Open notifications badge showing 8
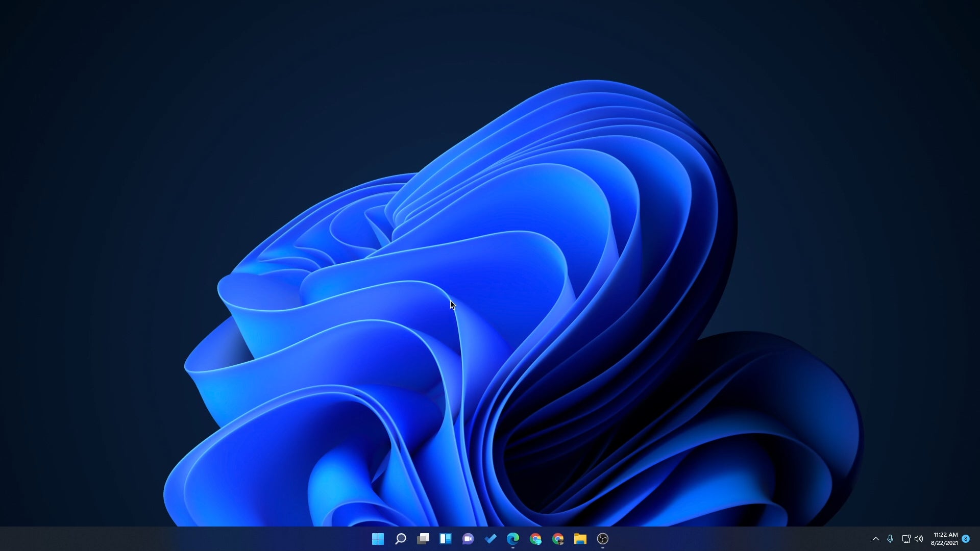 pos(966,539)
